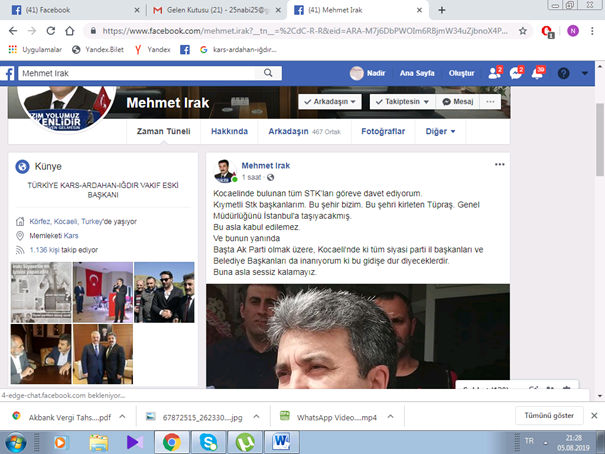Click the Facebook logo in blue header
This screenshot has width=605, height=454.
[7, 73]
